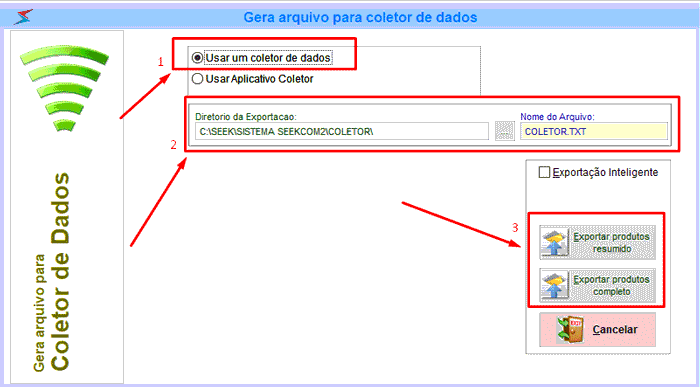The image size is (700, 387).
Task: Open the directory browse '...' button
Action: coord(505,131)
